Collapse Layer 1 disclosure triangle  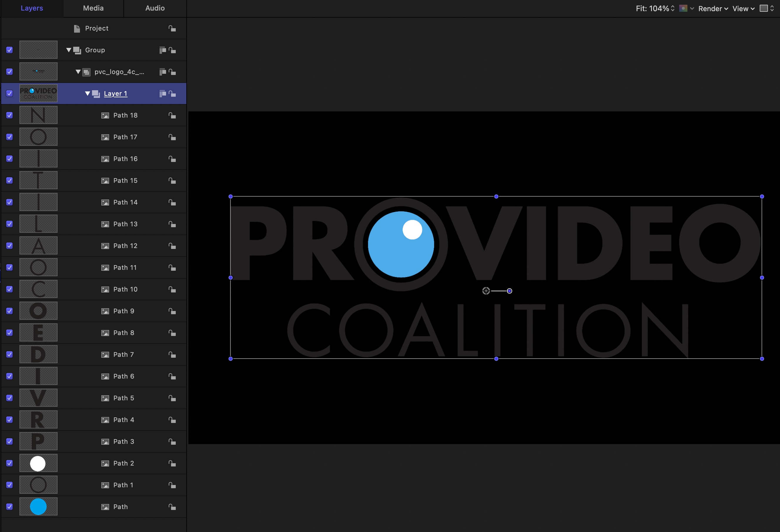pos(85,93)
